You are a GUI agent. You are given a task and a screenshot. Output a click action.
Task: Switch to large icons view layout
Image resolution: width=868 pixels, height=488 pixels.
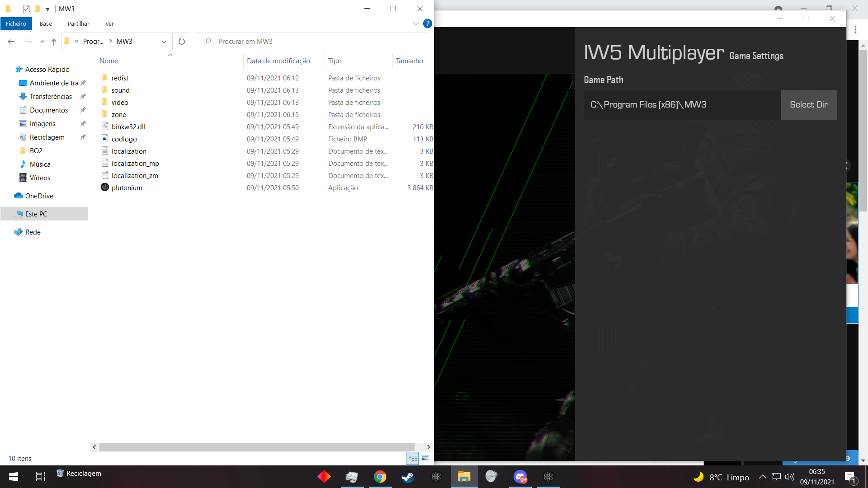point(425,458)
